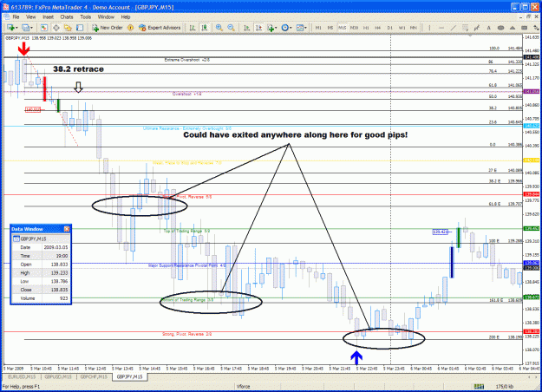Open the Charts menu
Viewport: 542px width, 392px height.
click(x=67, y=16)
